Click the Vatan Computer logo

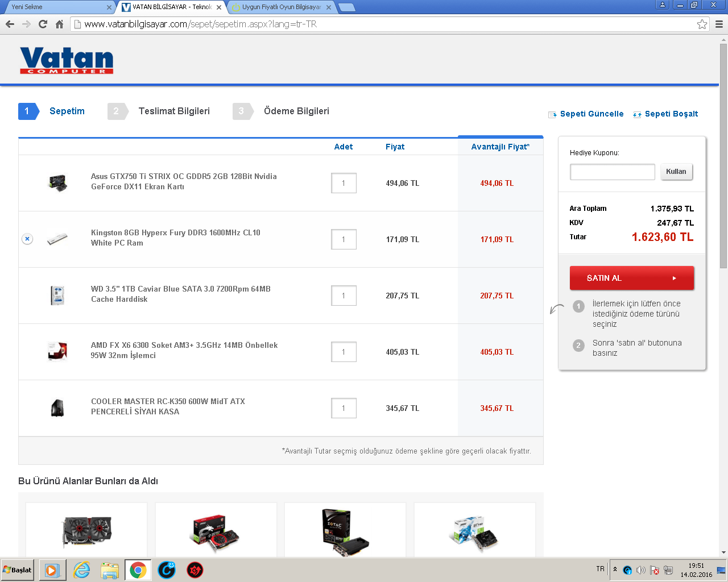(x=67, y=60)
